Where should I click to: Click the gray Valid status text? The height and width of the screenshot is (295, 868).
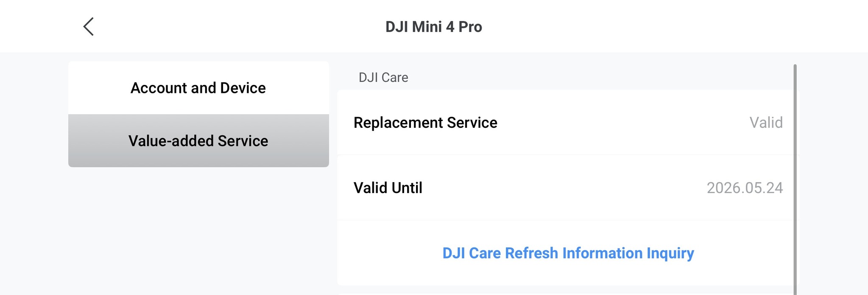tap(766, 123)
